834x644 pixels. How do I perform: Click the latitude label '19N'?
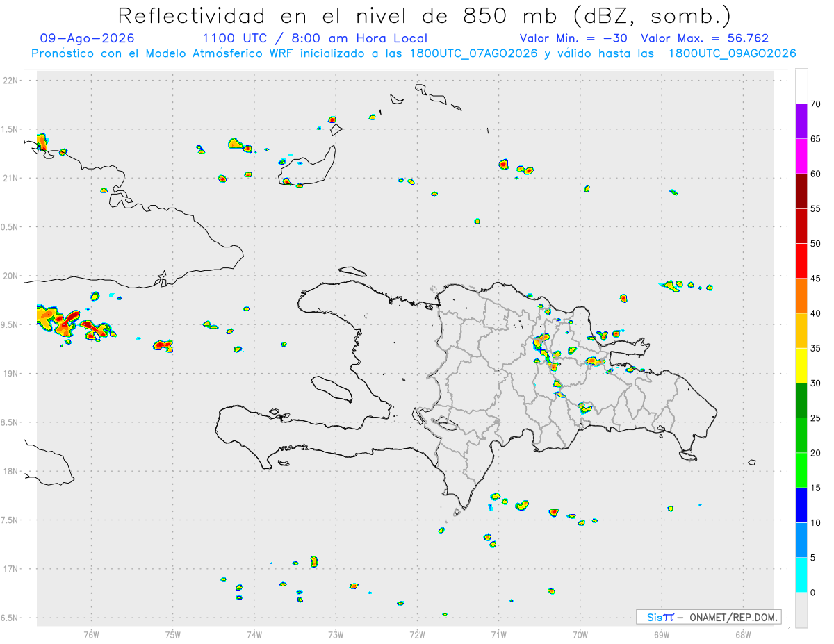(12, 373)
